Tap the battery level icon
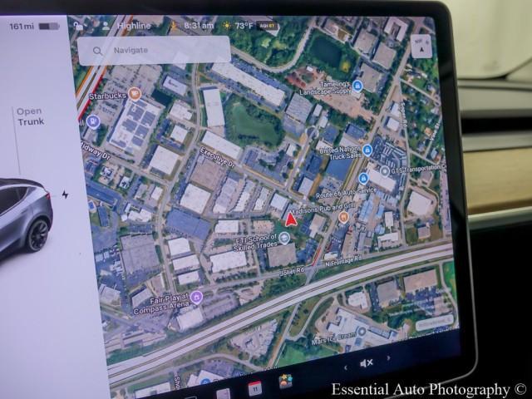The image size is (532, 399). (49, 26)
